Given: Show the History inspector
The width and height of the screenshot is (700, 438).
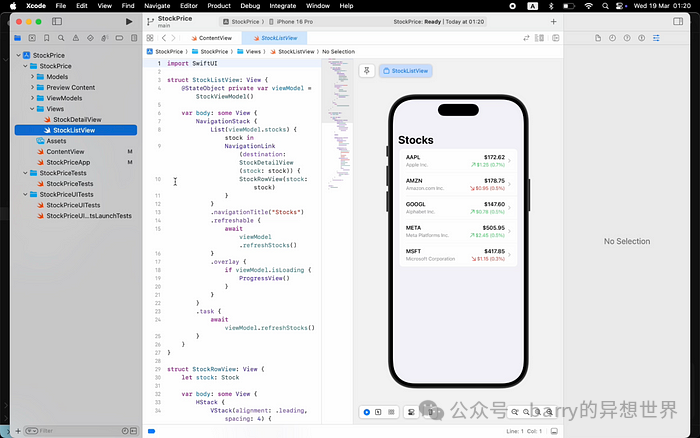Looking at the screenshot, I should tap(612, 38).
